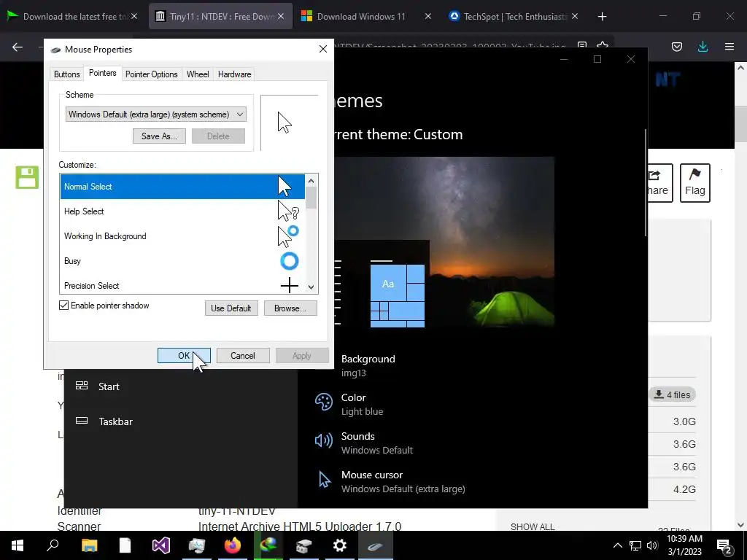Show Firefox downloads panel
The width and height of the screenshot is (747, 560).
click(x=703, y=47)
